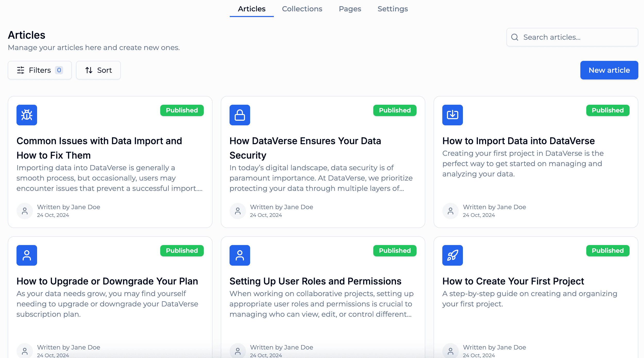This screenshot has height=358, width=644.
Task: Click the Published badge on the Data Import article
Action: pyautogui.click(x=182, y=110)
